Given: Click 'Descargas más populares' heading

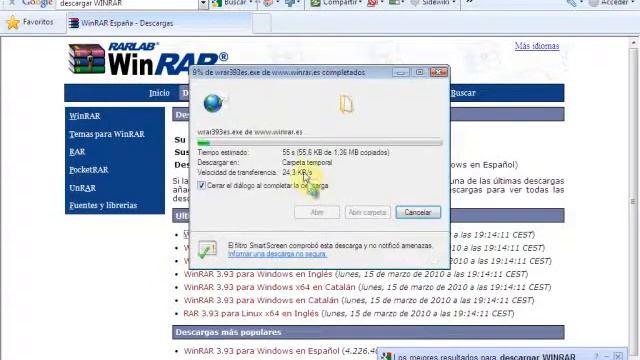Looking at the screenshot, I should pyautogui.click(x=229, y=332).
